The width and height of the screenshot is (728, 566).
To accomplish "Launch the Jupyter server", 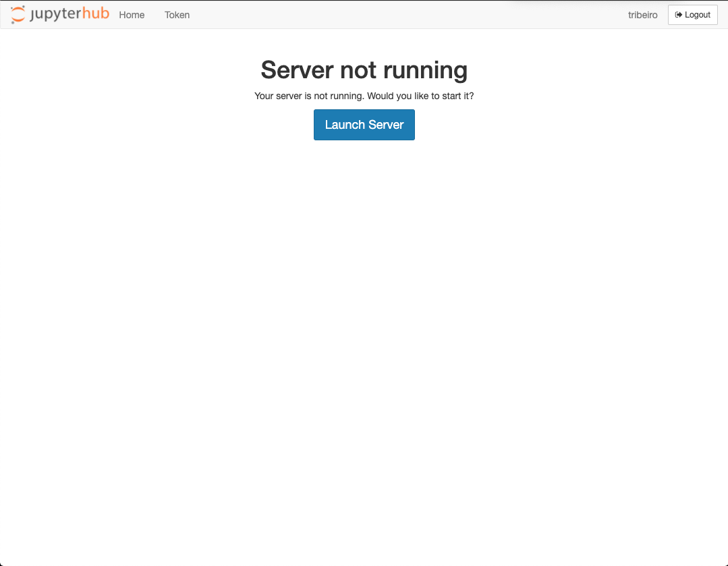I will tap(364, 124).
